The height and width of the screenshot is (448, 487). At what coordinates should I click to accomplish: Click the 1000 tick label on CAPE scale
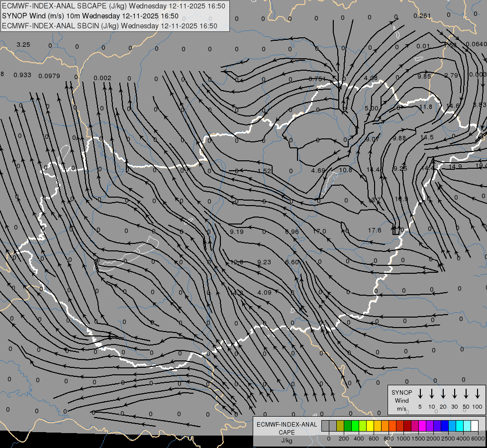[403, 439]
